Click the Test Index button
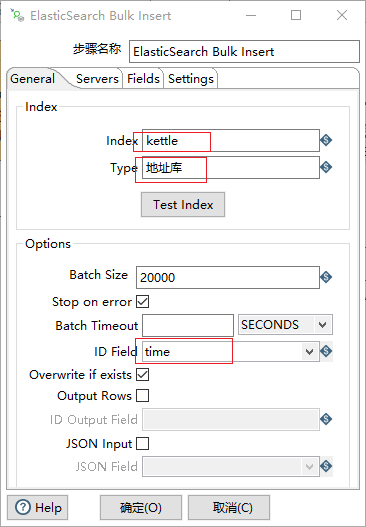 tap(183, 204)
